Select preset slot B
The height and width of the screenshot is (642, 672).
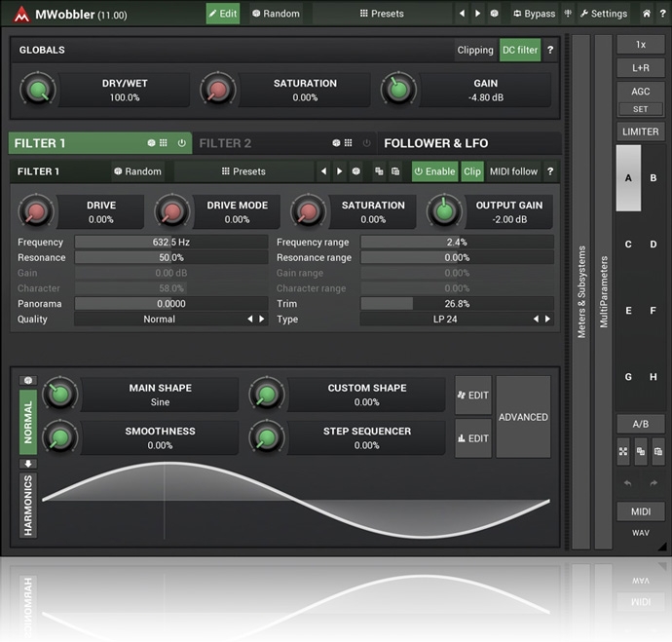[653, 178]
